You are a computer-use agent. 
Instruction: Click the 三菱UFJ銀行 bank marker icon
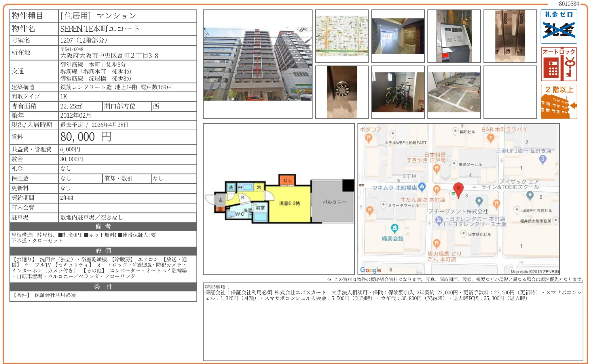(x=542, y=159)
